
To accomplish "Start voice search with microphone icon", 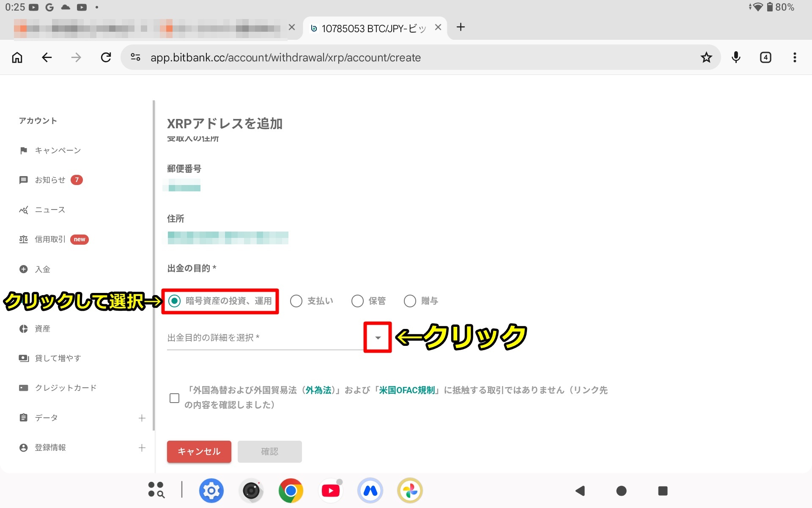I will (736, 57).
